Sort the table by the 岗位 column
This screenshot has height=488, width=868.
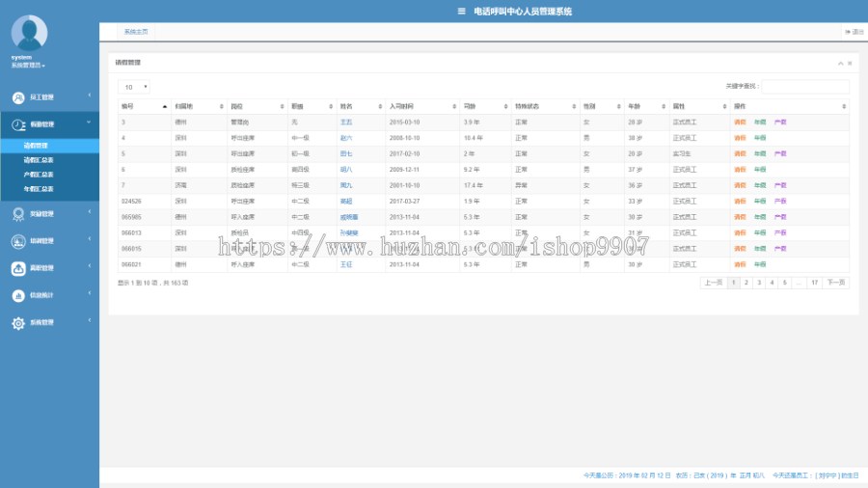[258, 106]
